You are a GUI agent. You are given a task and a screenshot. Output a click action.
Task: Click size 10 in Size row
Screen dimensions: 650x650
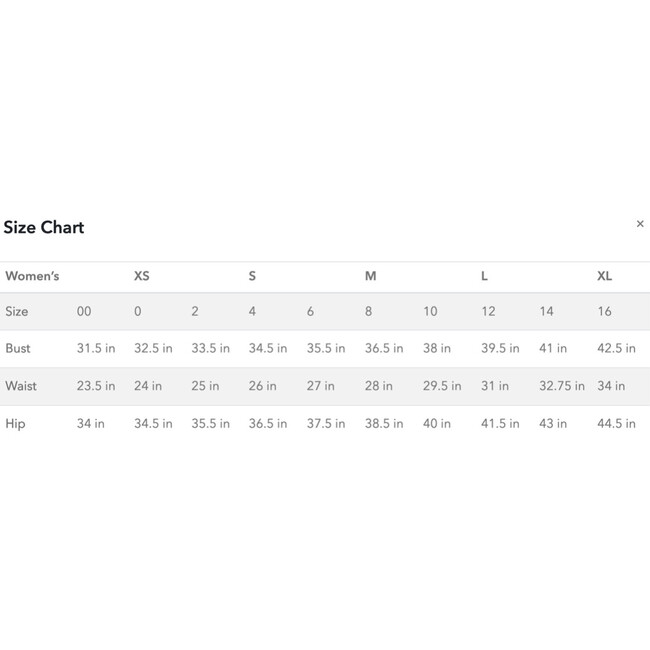[x=430, y=311]
